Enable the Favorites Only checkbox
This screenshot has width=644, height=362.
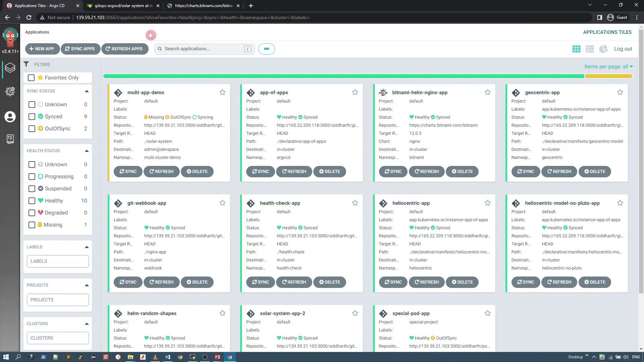31,78
